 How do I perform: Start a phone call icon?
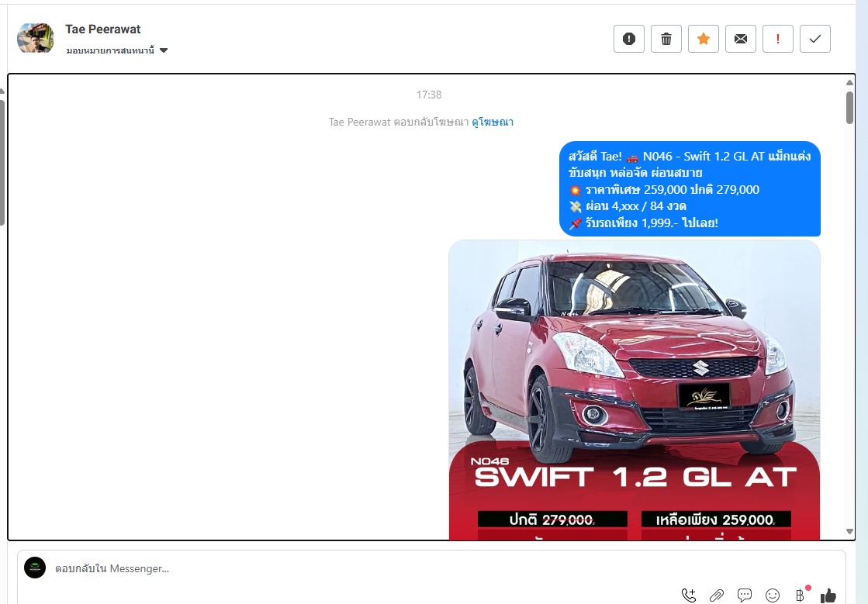[689, 595]
